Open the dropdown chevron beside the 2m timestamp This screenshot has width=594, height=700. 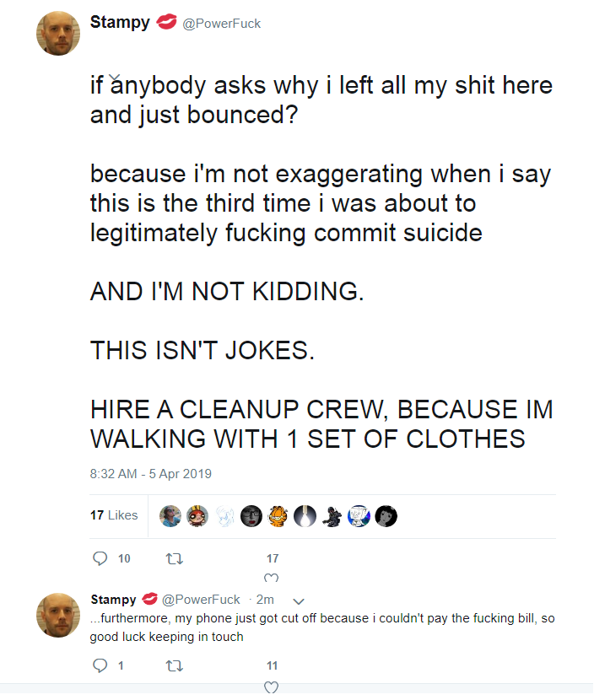tap(299, 600)
